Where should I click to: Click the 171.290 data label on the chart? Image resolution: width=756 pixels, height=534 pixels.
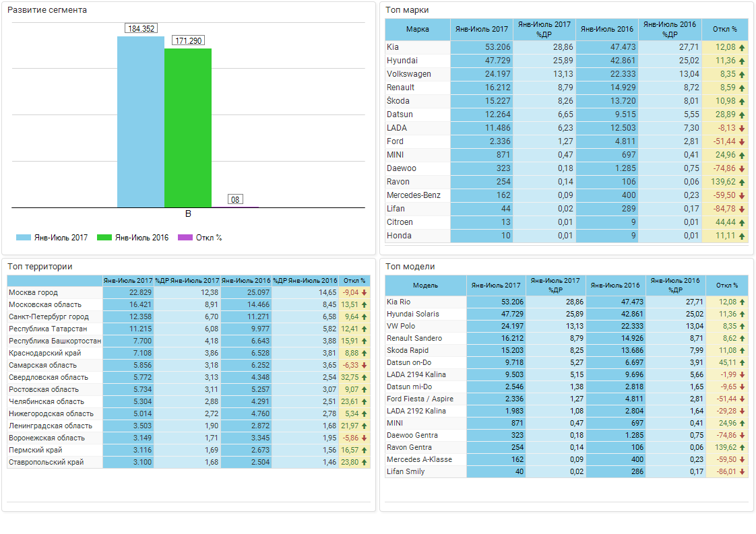pyautogui.click(x=189, y=40)
